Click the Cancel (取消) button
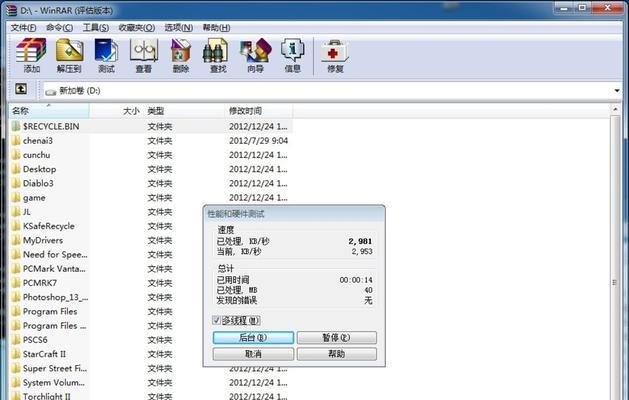Image resolution: width=629 pixels, height=400 pixels. coord(253,354)
